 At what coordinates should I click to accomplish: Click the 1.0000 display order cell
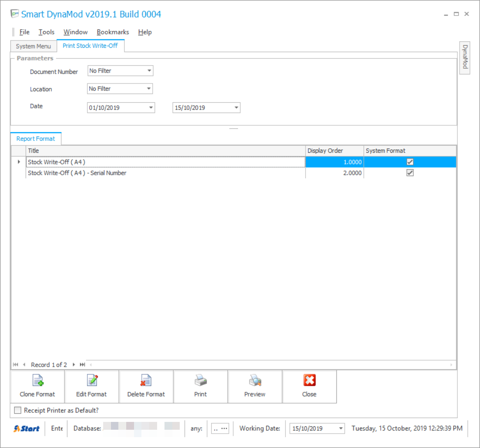pyautogui.click(x=335, y=162)
